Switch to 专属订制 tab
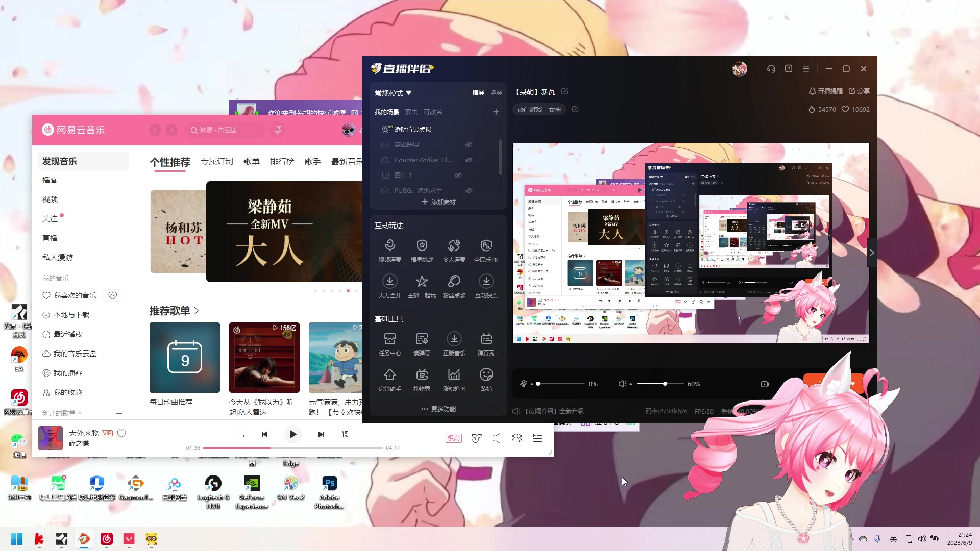The height and width of the screenshot is (551, 980). coord(217,162)
